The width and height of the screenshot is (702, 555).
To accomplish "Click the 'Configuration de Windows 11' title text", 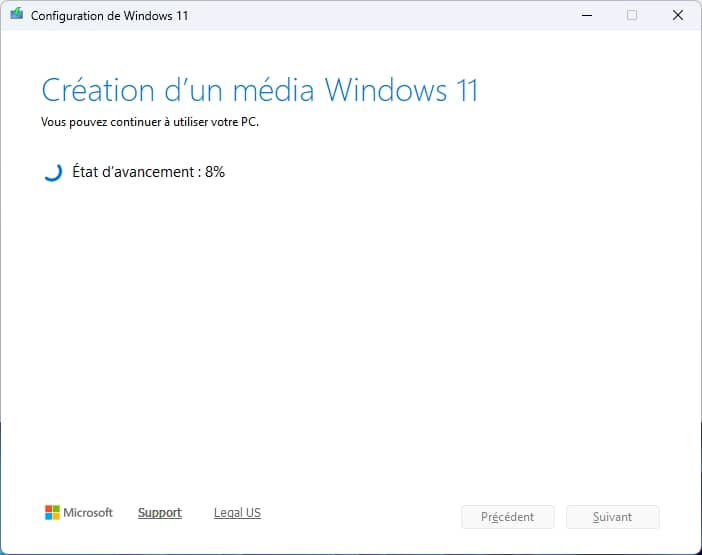I will (x=109, y=16).
